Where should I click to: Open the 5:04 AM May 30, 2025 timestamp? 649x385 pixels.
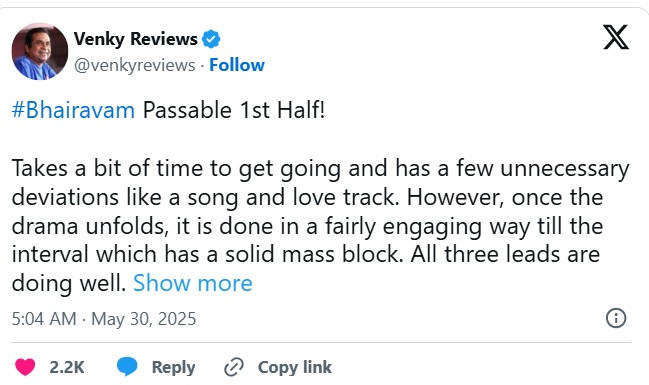click(x=104, y=319)
